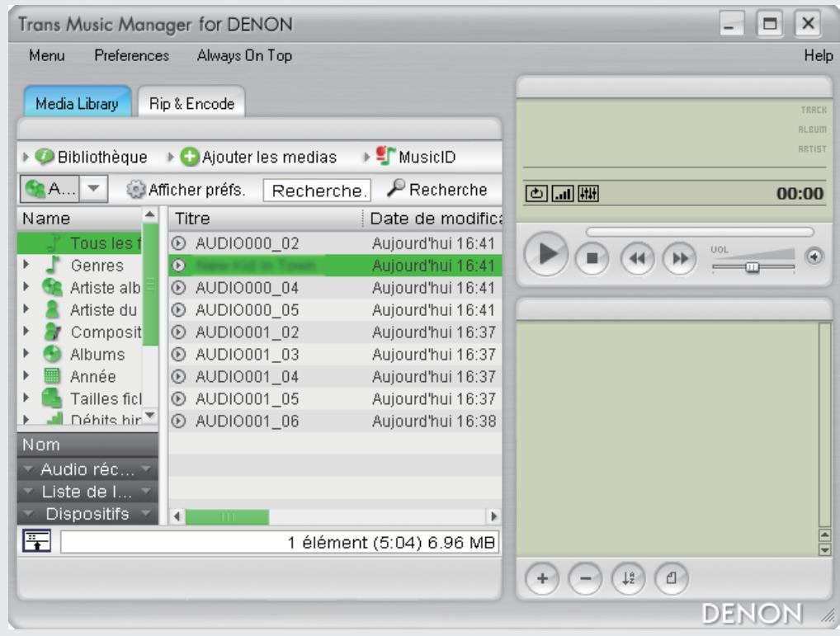Viewport: 840px width, 636px height.
Task: Sort by Date de modification column
Action: (x=433, y=219)
